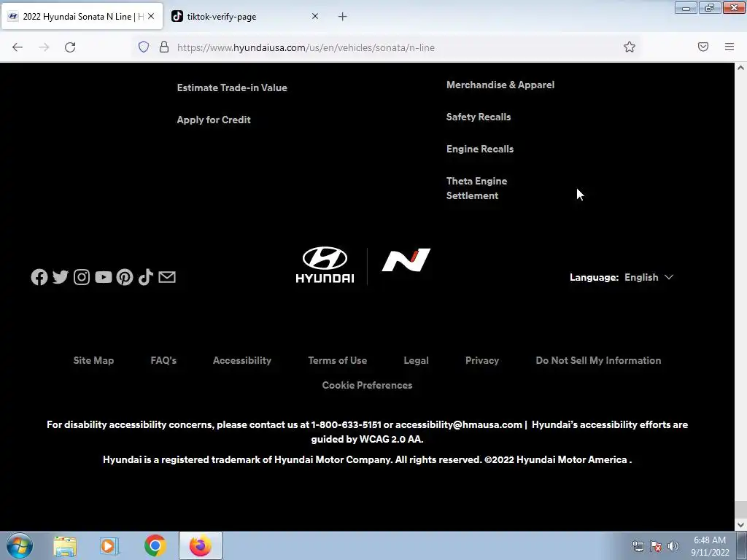
Task: Click the page scrollbar down arrow
Action: tap(740, 525)
